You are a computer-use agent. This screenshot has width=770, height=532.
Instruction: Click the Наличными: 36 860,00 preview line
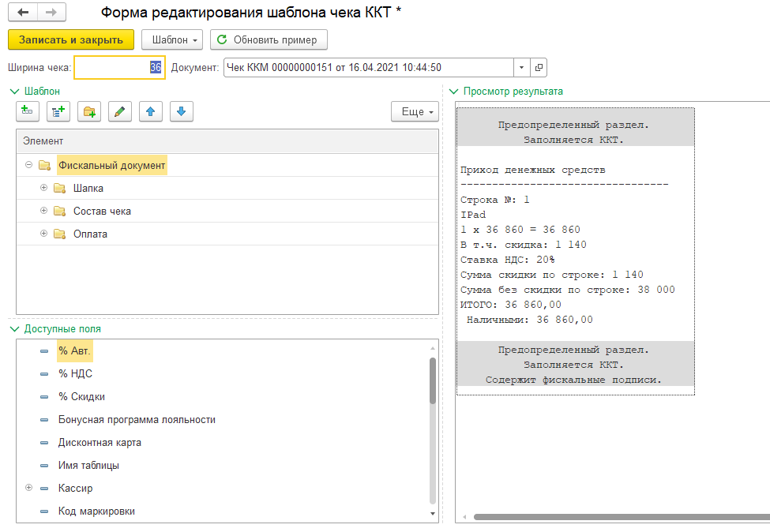(x=529, y=320)
